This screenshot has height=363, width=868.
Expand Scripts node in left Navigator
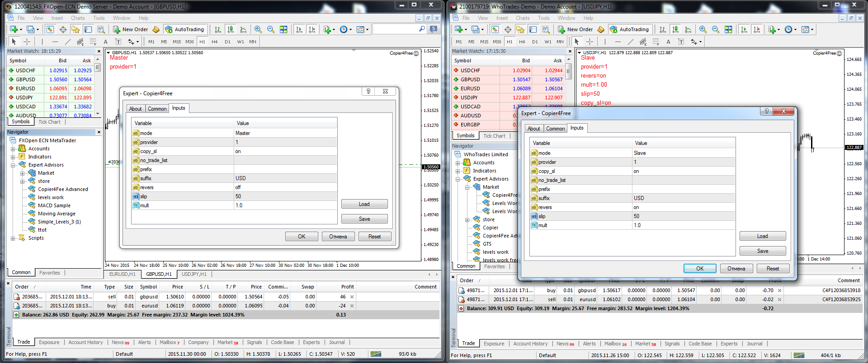pos(13,238)
